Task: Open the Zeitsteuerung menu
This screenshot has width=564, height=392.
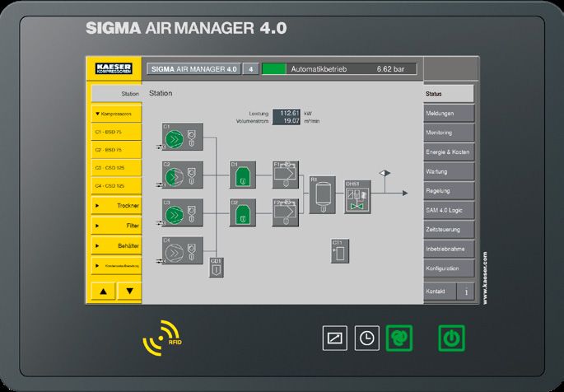Action: [x=449, y=230]
